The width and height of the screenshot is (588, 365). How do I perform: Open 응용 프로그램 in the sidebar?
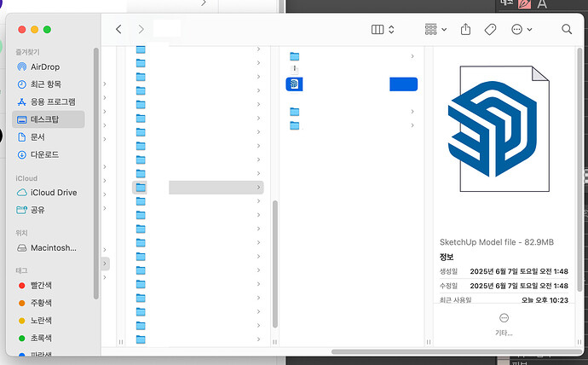[46, 101]
